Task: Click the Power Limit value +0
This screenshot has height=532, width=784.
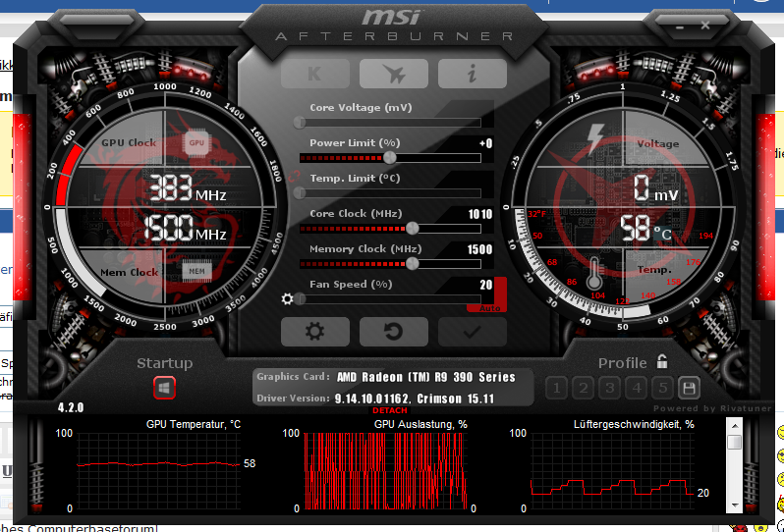Action: [486, 144]
